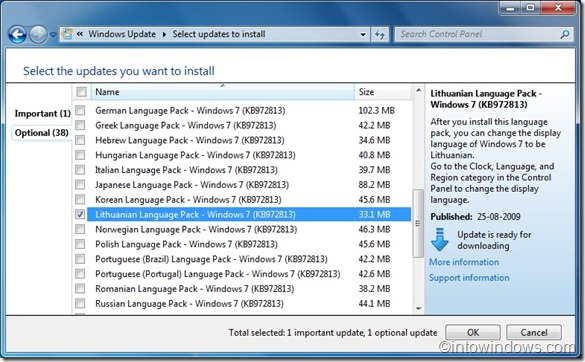Click the highlighted Lithuanian Language Pack row
The width and height of the screenshot is (585, 362).
click(249, 214)
